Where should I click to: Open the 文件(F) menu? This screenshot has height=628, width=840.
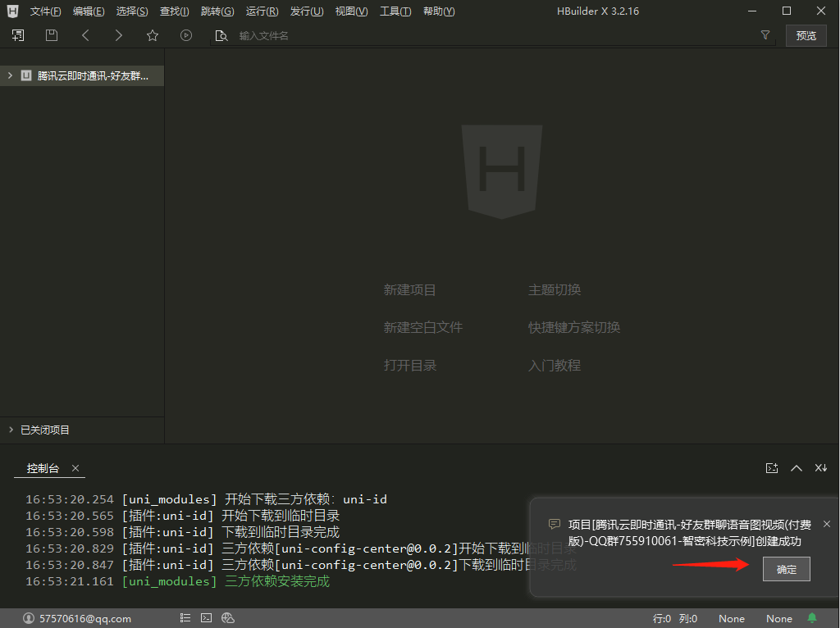(x=46, y=11)
